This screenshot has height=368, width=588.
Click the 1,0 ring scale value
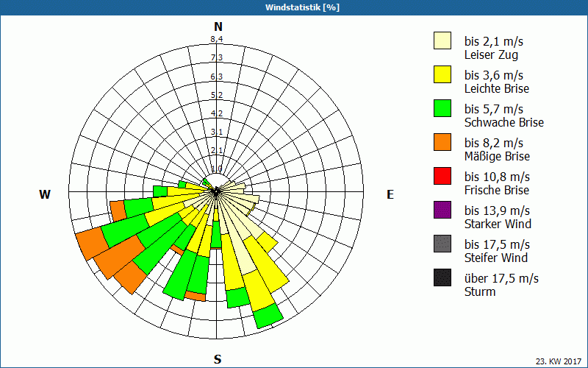pos(217,169)
